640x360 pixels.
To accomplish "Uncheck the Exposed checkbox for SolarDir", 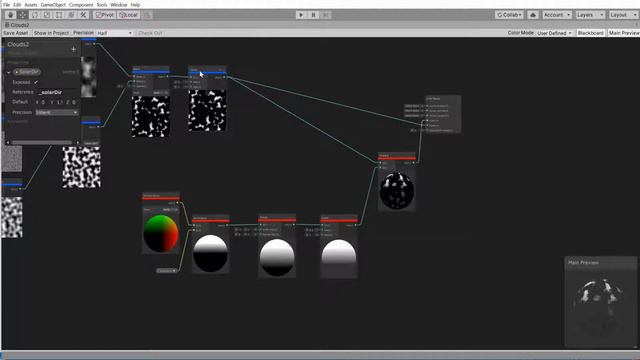I will click(36, 82).
